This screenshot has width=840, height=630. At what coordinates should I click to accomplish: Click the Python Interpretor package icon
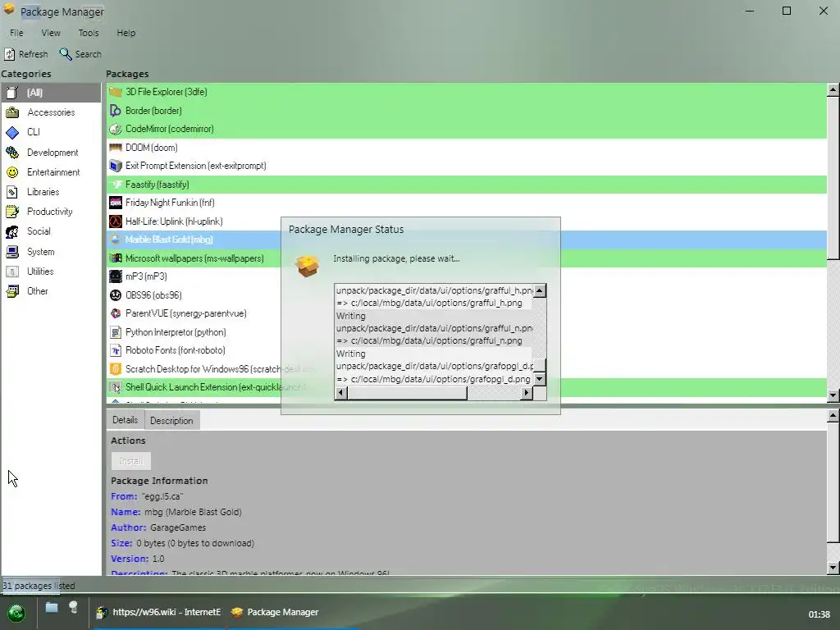coord(116,332)
